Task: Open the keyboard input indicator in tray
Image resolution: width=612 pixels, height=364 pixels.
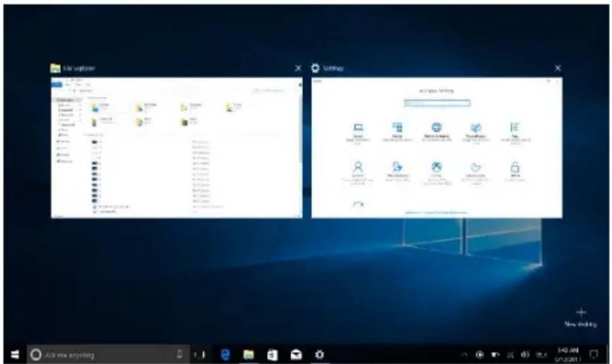Action: [542, 355]
